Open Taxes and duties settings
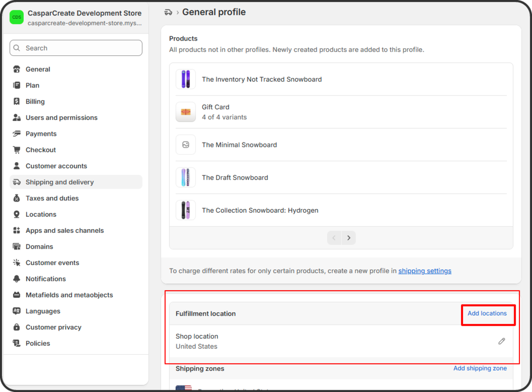The height and width of the screenshot is (392, 532). 52,198
